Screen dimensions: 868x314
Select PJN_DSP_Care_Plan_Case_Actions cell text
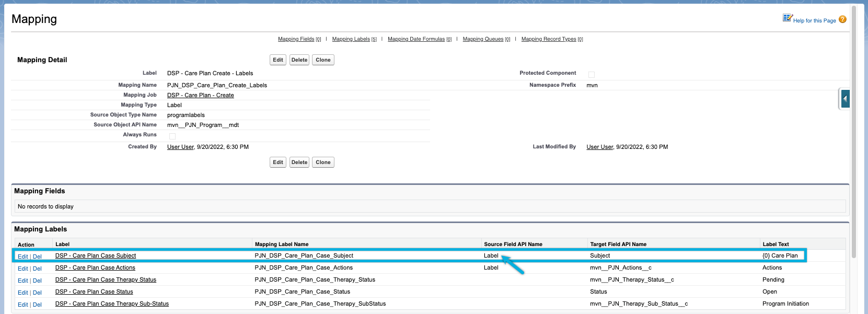click(304, 268)
